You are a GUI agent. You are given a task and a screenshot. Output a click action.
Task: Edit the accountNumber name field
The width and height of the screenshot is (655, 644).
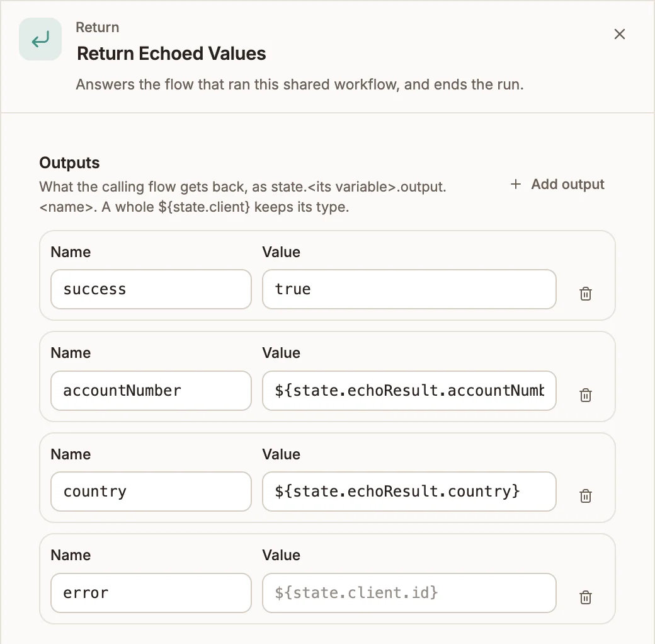pos(151,391)
